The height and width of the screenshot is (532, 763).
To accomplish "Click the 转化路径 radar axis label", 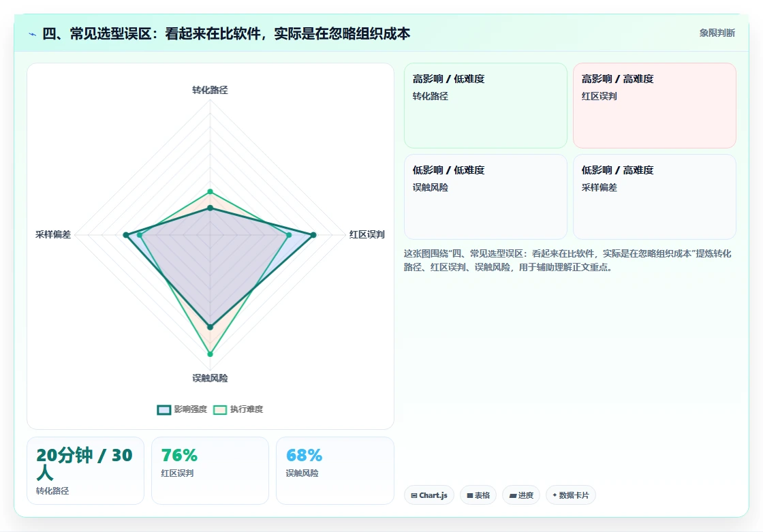I will [x=210, y=90].
